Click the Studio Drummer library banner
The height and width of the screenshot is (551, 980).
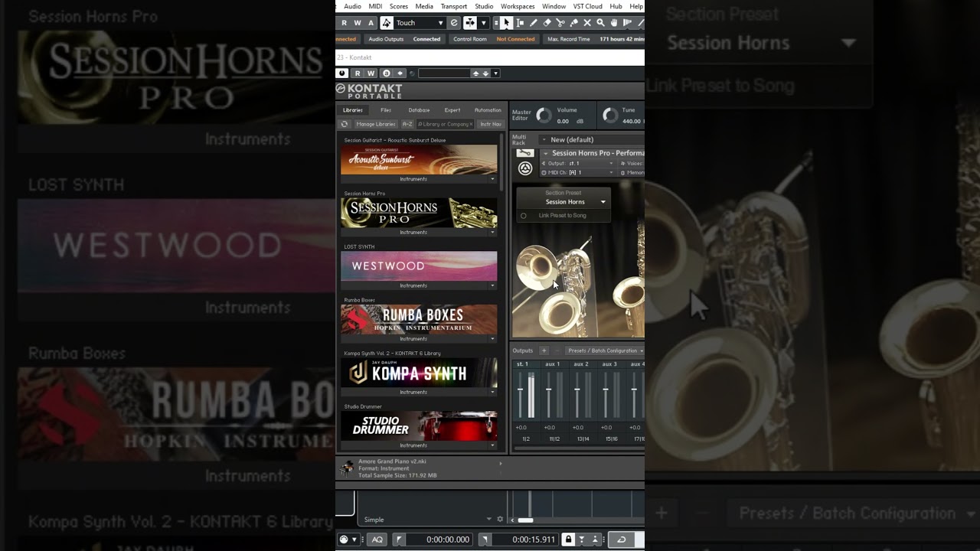coord(419,425)
